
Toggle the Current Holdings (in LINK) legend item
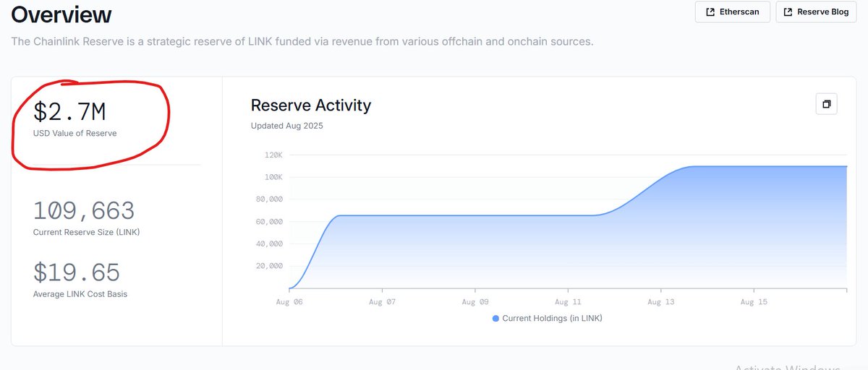[547, 319]
